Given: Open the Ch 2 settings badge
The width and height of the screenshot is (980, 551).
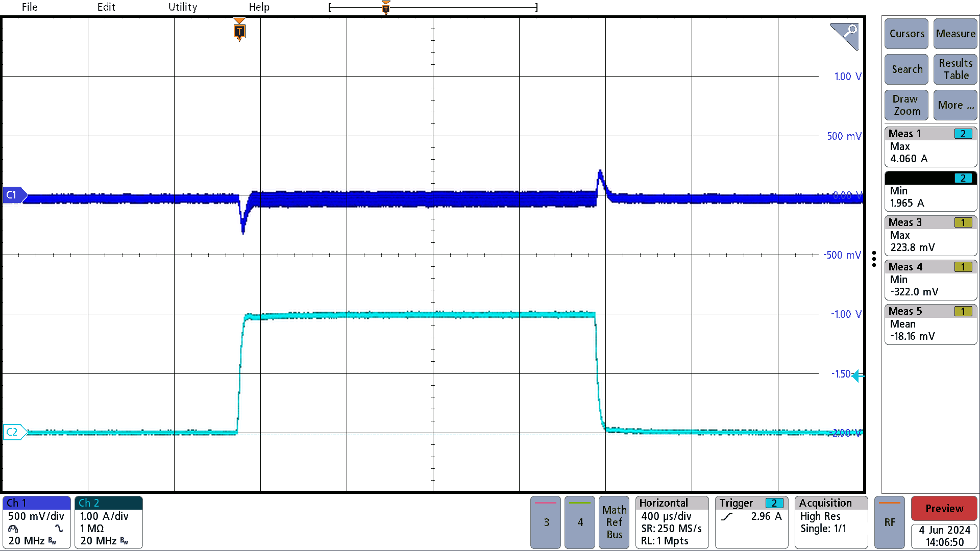Looking at the screenshot, I should coord(109,522).
